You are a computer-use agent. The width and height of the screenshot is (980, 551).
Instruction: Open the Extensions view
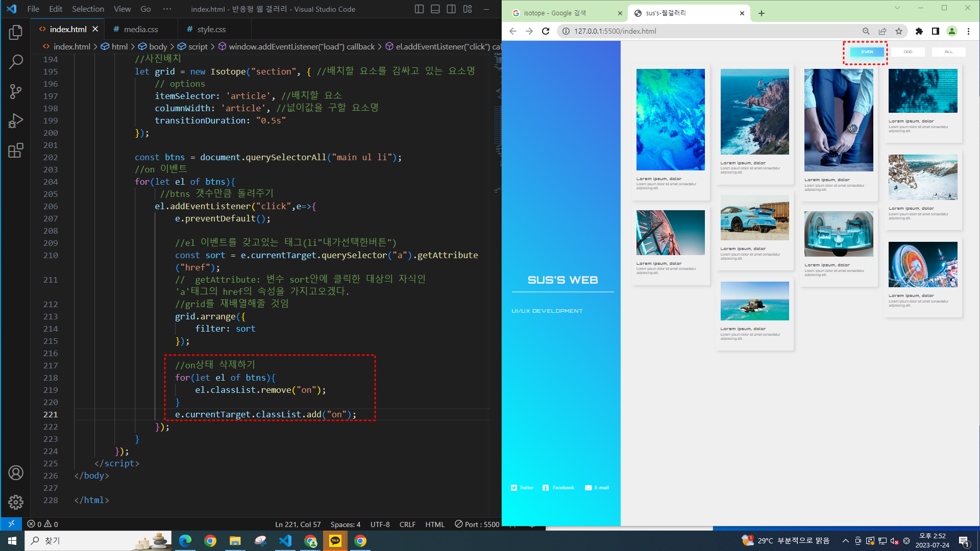[x=16, y=151]
